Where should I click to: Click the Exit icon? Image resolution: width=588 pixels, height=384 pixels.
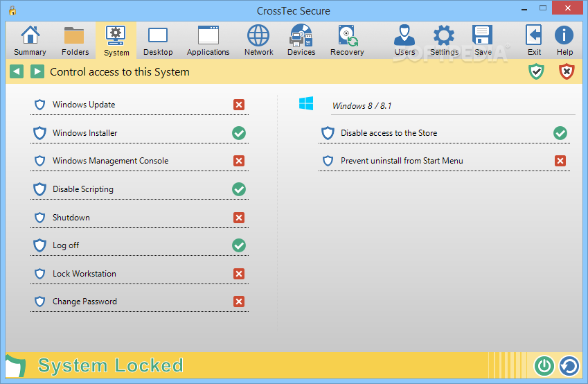[x=534, y=40]
